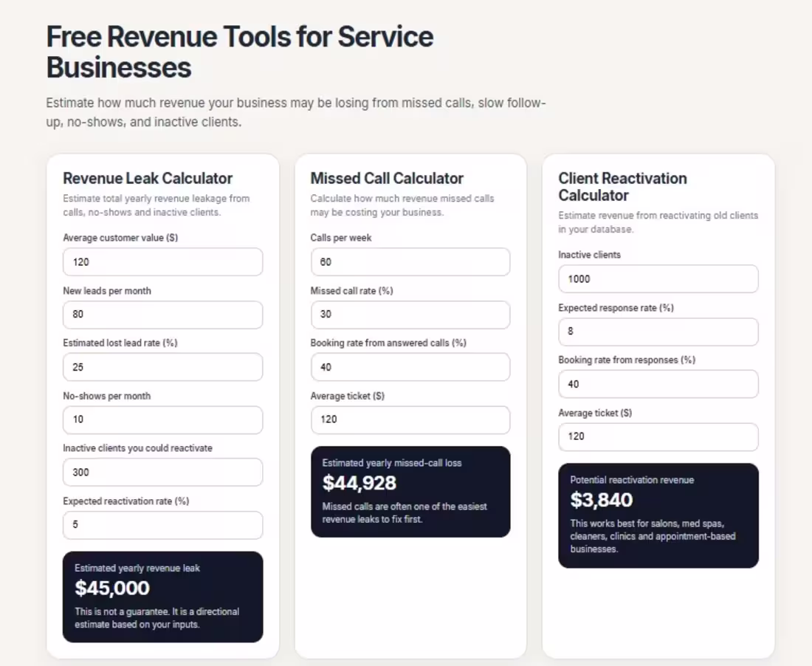
Task: Click the Client Reactivation Calculator heading
Action: (622, 187)
